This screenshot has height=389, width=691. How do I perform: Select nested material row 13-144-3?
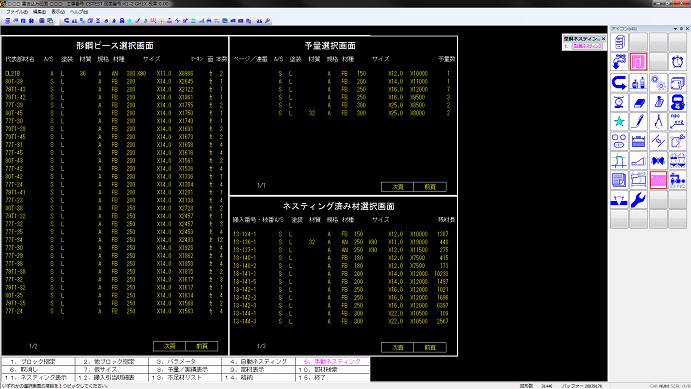[x=341, y=321]
